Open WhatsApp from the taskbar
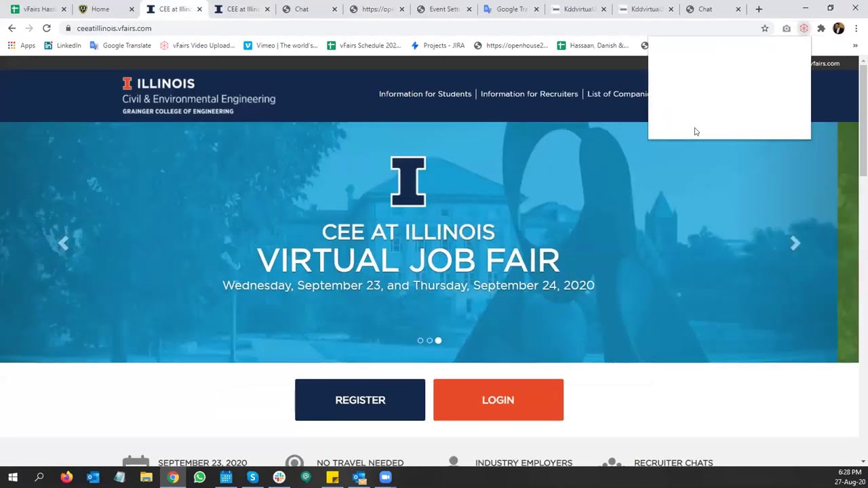This screenshot has height=488, width=868. [199, 477]
